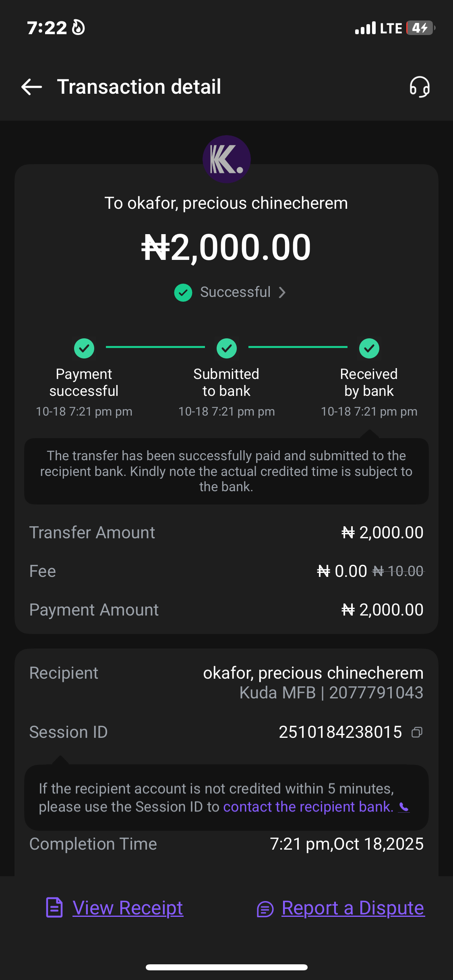Tap the Kuda bank logo

(226, 159)
